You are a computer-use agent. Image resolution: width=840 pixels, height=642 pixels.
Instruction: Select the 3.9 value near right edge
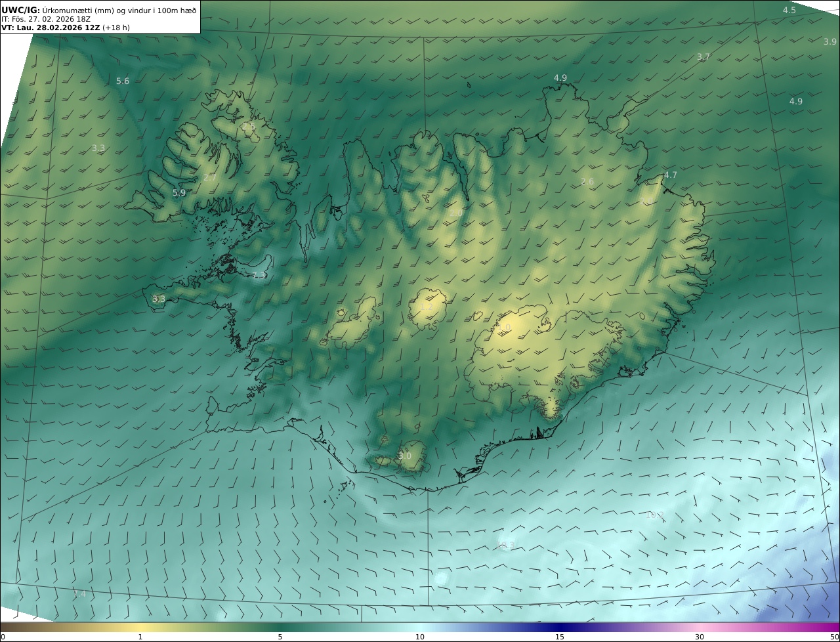[829, 42]
